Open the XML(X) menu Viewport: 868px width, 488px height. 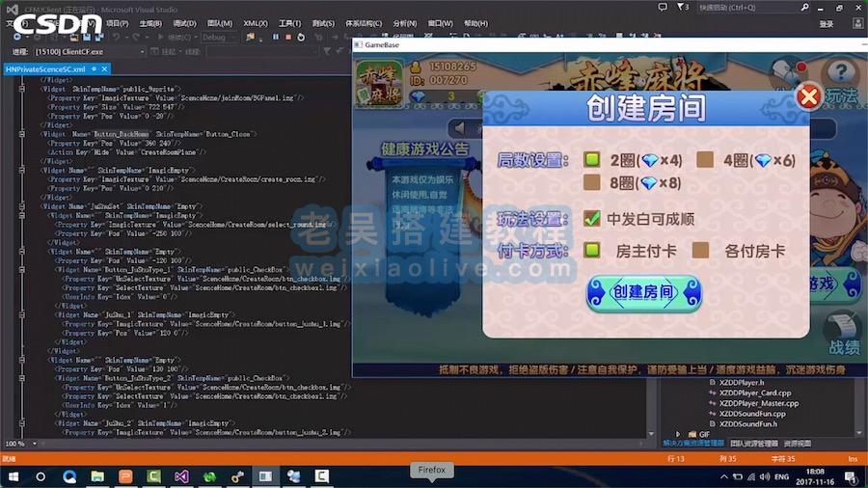tap(256, 23)
